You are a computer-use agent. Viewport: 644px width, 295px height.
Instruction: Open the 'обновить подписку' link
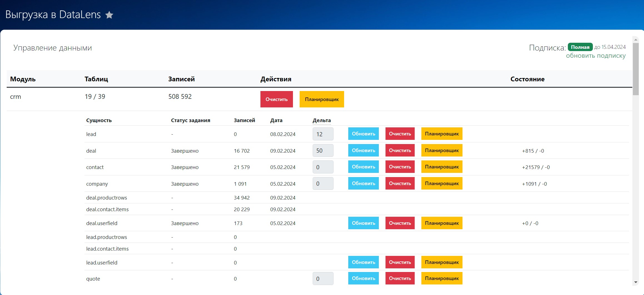point(596,56)
